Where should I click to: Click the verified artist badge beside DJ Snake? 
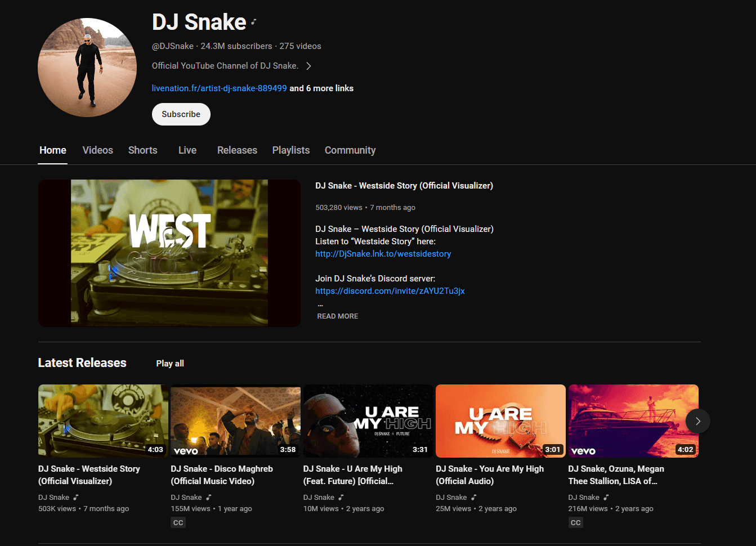[x=253, y=21]
